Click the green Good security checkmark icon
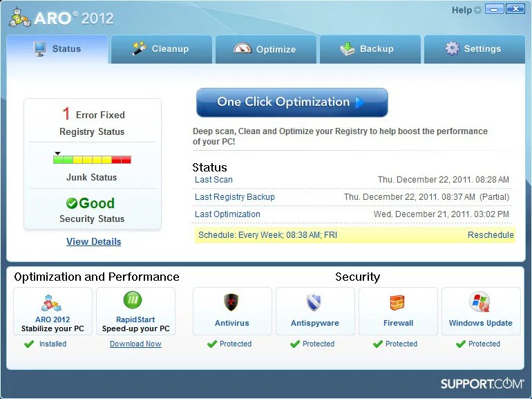The image size is (532, 399). pos(72,203)
